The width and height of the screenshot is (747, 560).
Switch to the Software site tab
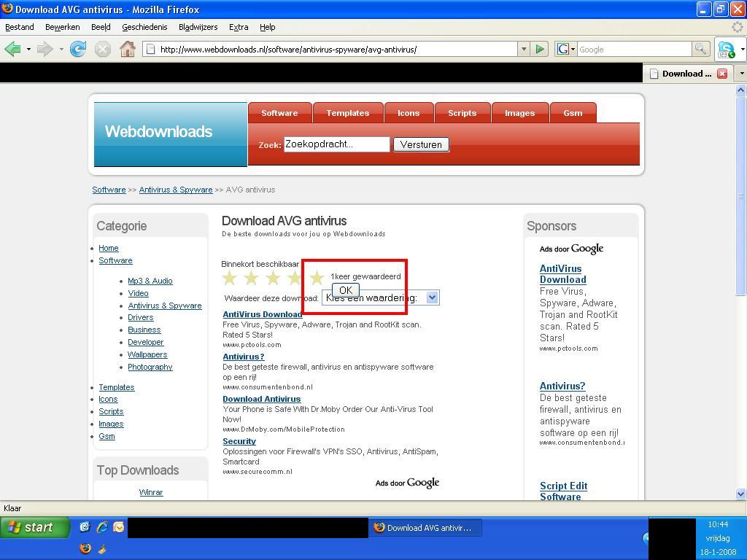pyautogui.click(x=279, y=113)
